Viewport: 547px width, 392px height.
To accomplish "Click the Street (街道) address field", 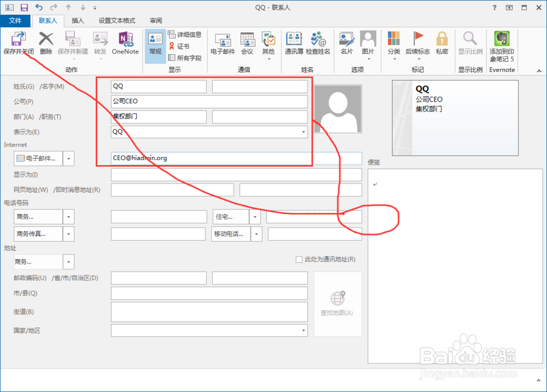I will (210, 312).
